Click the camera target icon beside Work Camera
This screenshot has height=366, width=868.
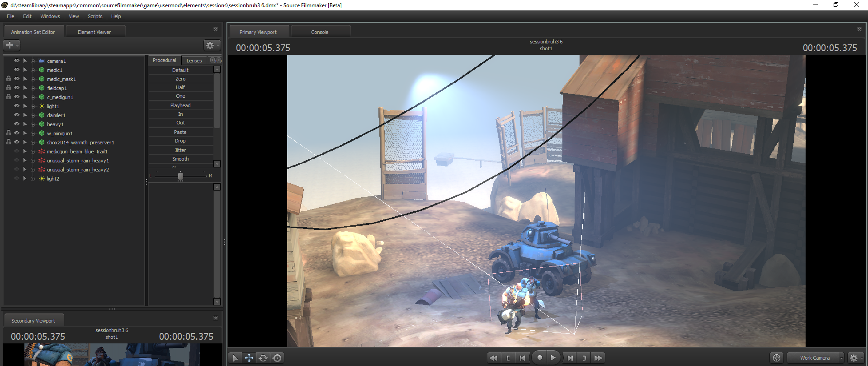pyautogui.click(x=777, y=358)
